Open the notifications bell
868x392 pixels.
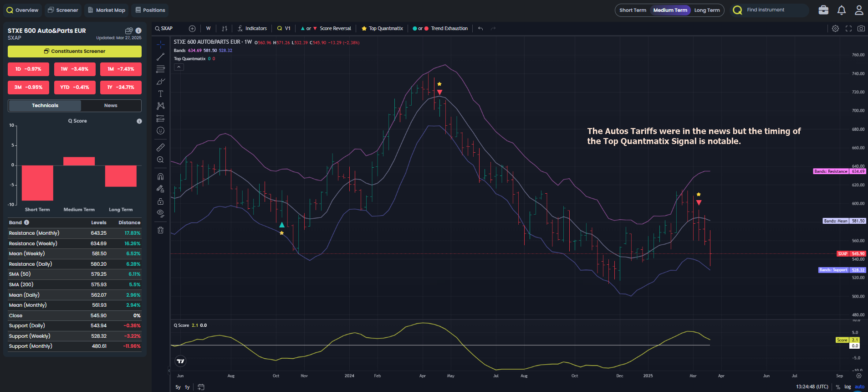pyautogui.click(x=842, y=10)
